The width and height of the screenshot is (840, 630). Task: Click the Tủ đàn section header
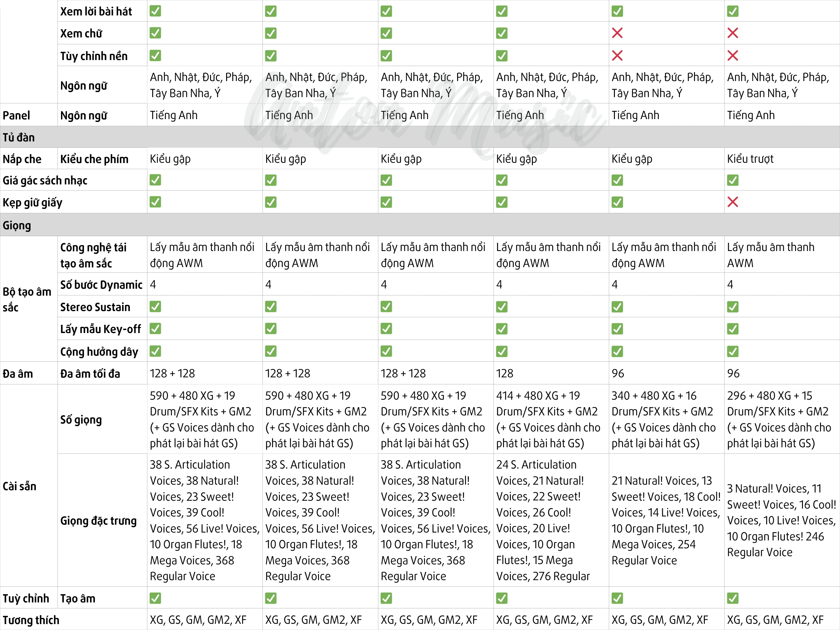coord(19,137)
